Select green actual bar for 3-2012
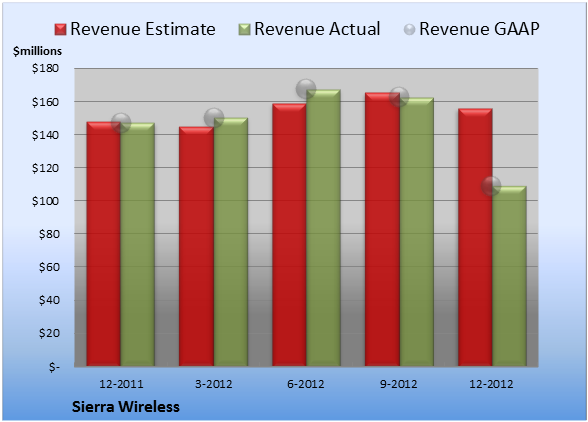The height and width of the screenshot is (422, 588). click(x=231, y=242)
